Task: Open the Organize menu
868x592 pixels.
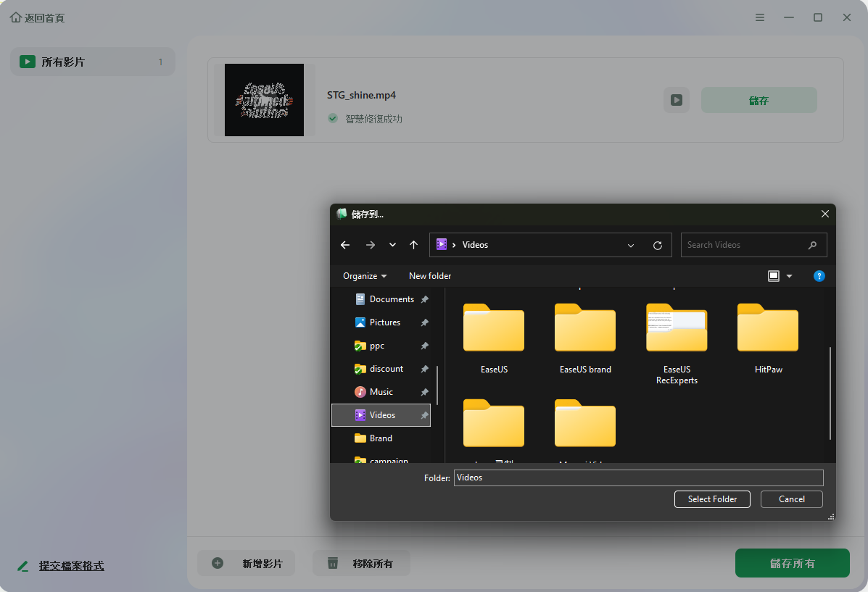Action: (x=365, y=276)
